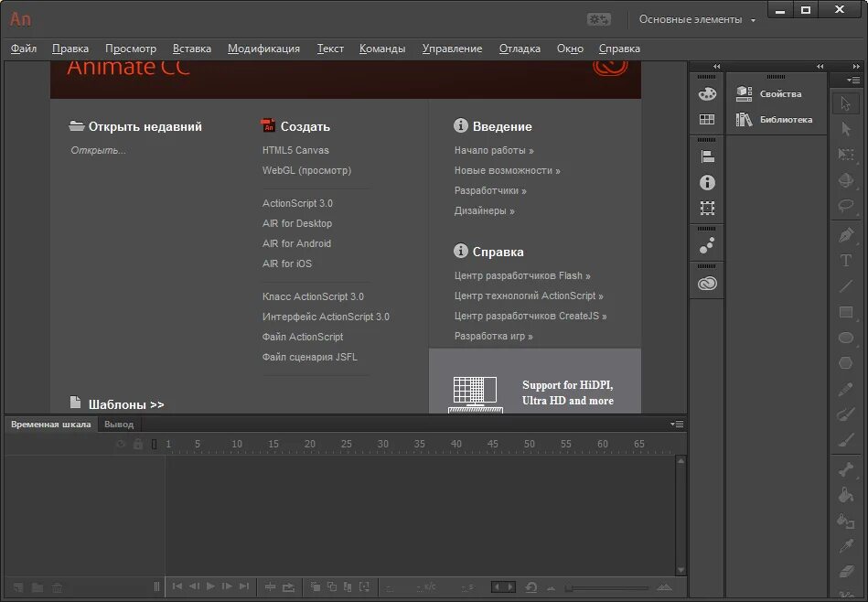
Task: Open the Swatches grid panel icon
Action: pos(707,120)
